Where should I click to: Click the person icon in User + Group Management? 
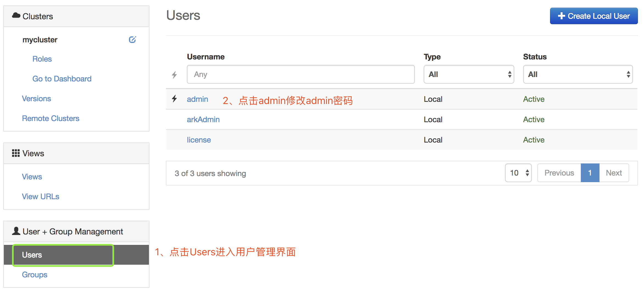[x=16, y=231]
